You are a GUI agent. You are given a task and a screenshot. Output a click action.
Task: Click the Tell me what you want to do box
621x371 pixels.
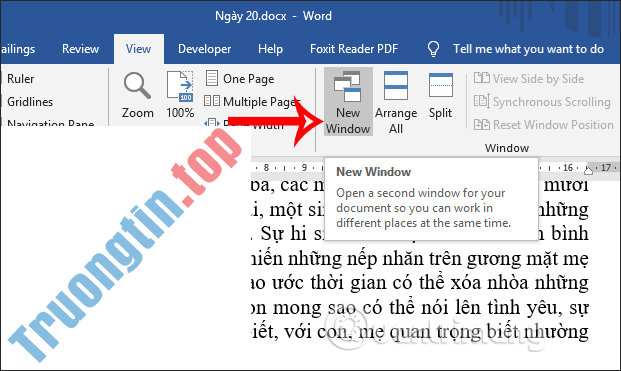528,49
